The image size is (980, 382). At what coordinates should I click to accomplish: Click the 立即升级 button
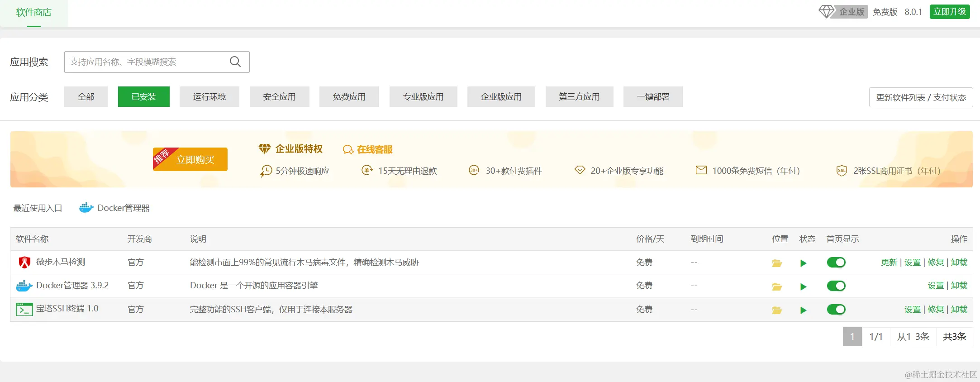coord(950,12)
